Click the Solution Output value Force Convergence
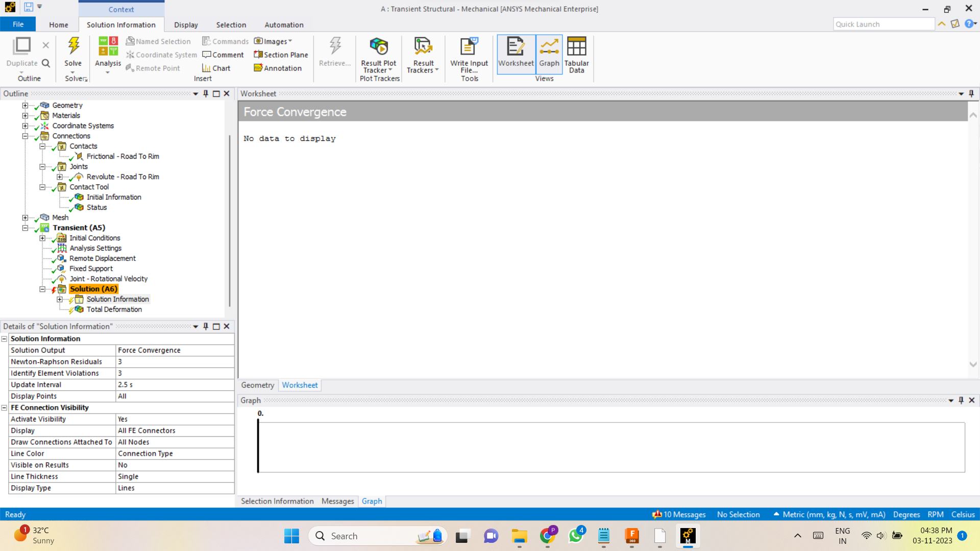 (x=175, y=350)
